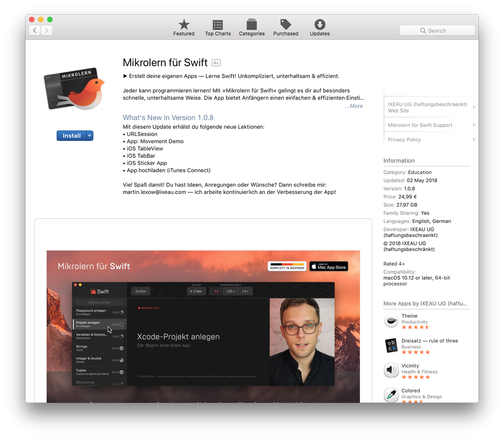This screenshot has width=504, height=439.
Task: Open the Updates download icon
Action: point(320,24)
